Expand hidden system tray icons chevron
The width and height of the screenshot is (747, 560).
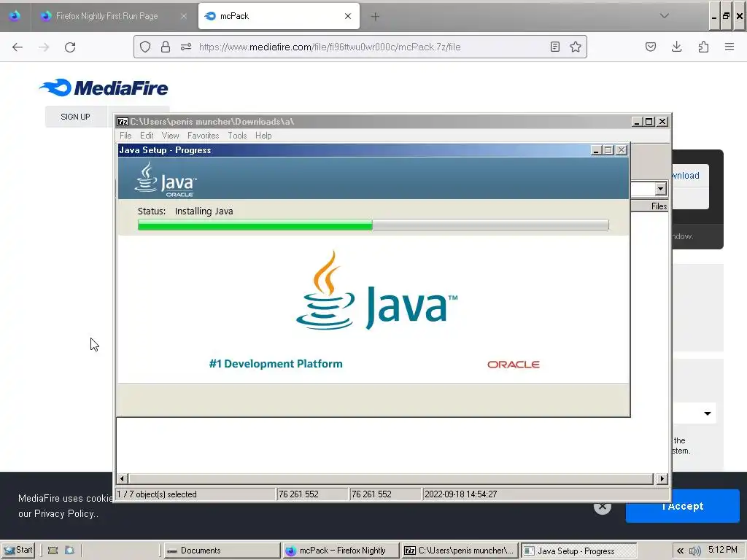click(680, 551)
